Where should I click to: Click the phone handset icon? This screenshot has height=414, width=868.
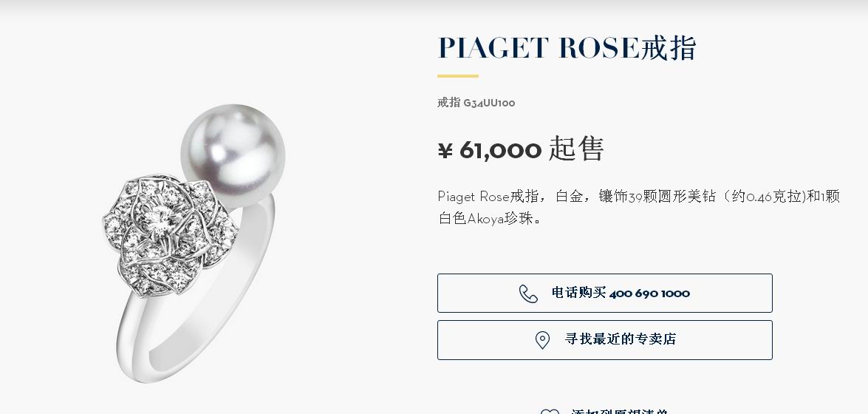click(528, 293)
